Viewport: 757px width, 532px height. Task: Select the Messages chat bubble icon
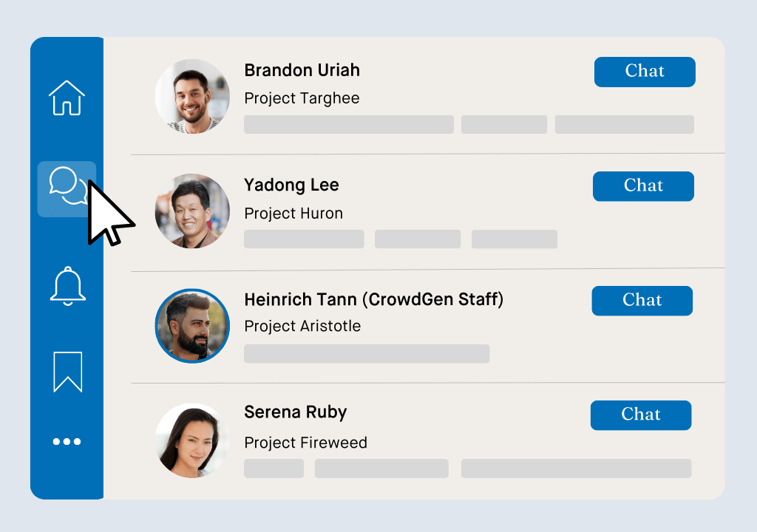tap(67, 189)
